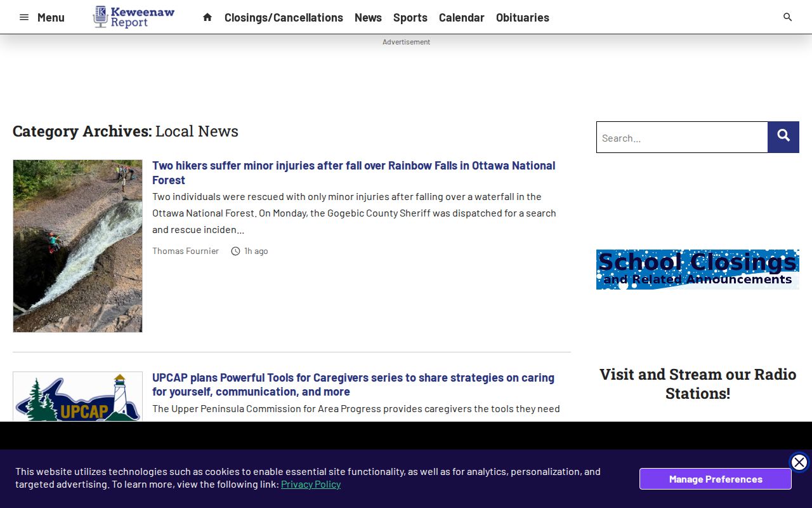Viewport: 812px width, 508px height.
Task: Focus the Search input field
Action: tap(682, 137)
